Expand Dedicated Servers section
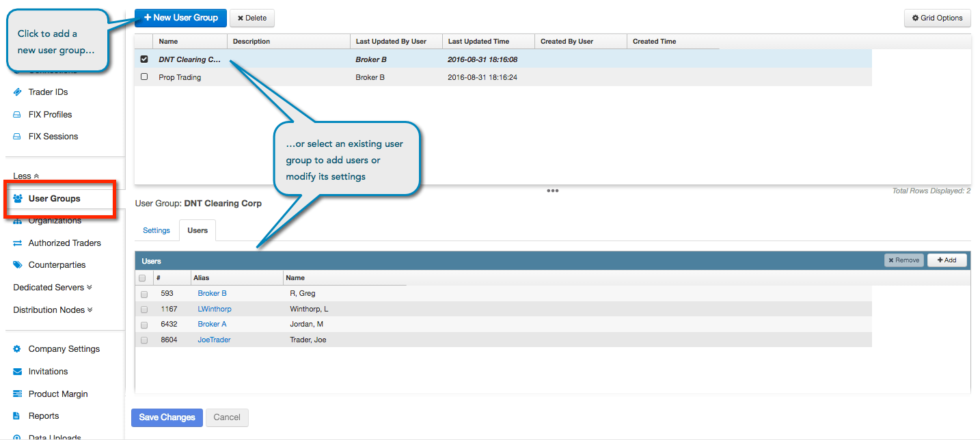This screenshot has height=440, width=980. (53, 288)
